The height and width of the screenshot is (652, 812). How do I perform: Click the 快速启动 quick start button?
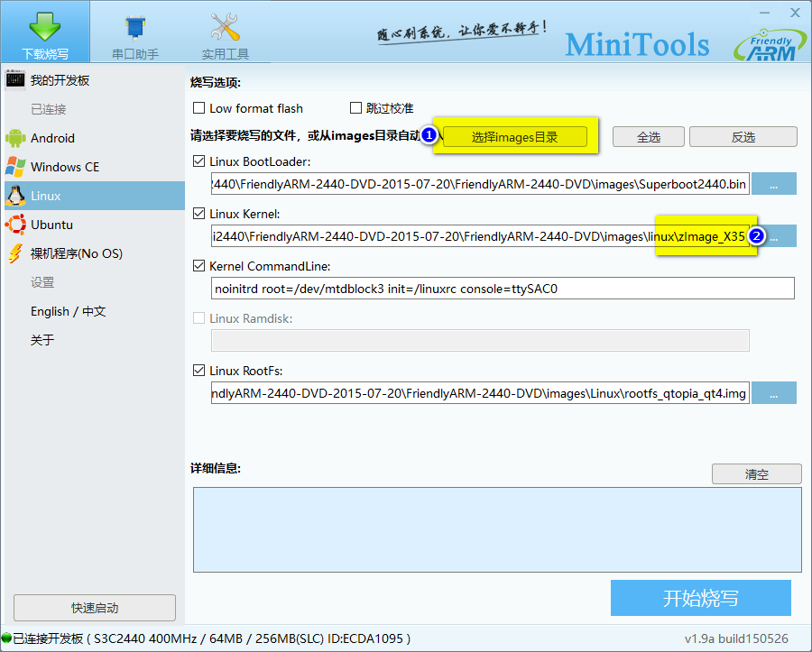pos(95,608)
